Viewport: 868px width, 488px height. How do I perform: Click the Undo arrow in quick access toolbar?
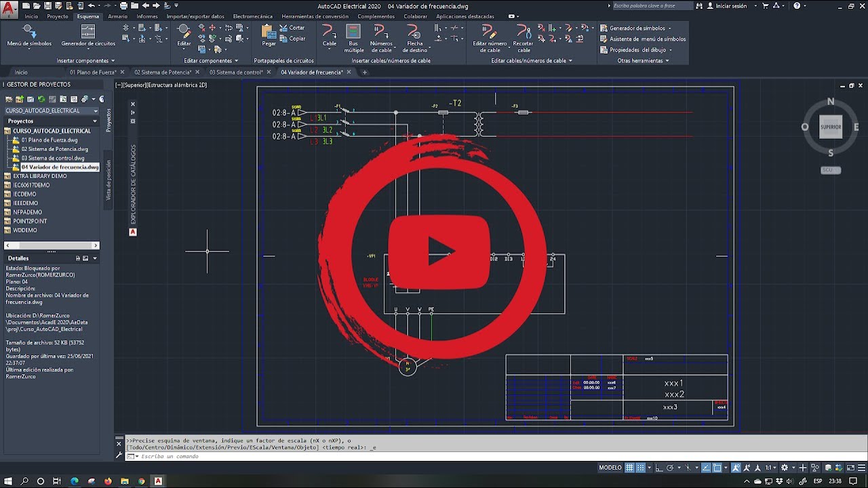92,5
